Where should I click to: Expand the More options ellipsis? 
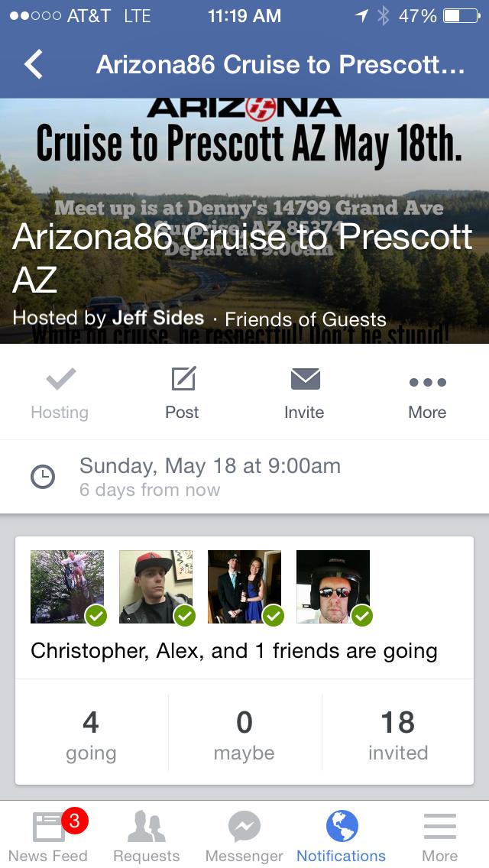427,382
